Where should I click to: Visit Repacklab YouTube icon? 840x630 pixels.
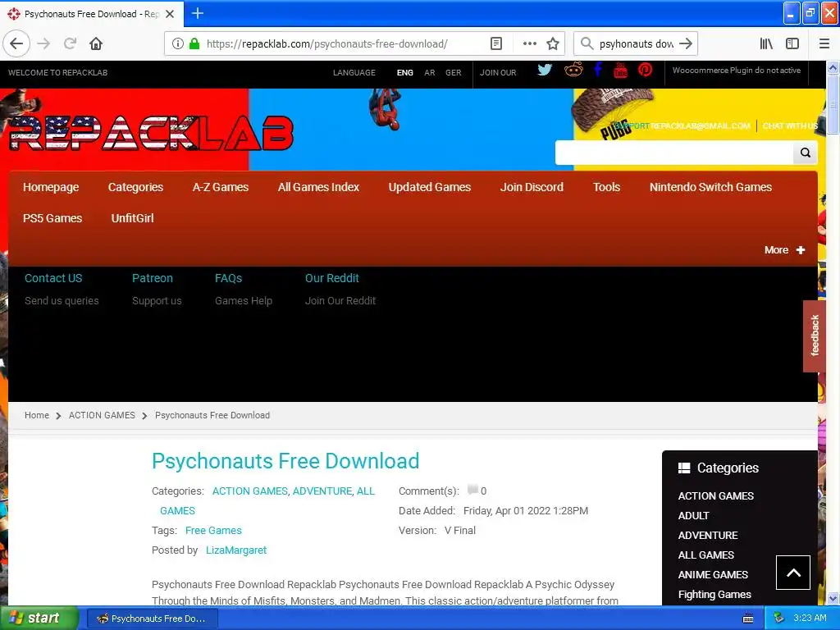tap(620, 70)
